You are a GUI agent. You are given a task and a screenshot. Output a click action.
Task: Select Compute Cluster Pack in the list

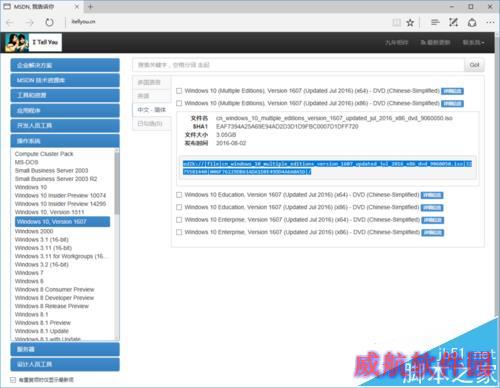pyautogui.click(x=44, y=154)
